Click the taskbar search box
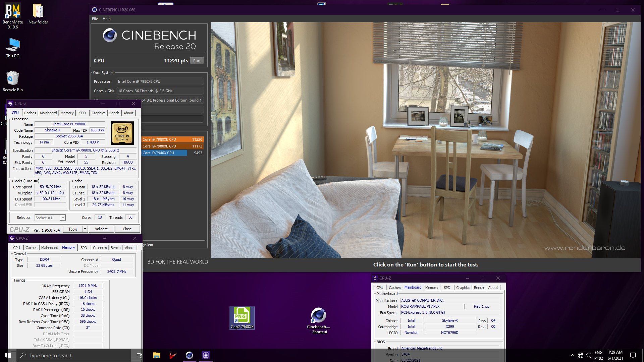644x362 pixels. 74,355
